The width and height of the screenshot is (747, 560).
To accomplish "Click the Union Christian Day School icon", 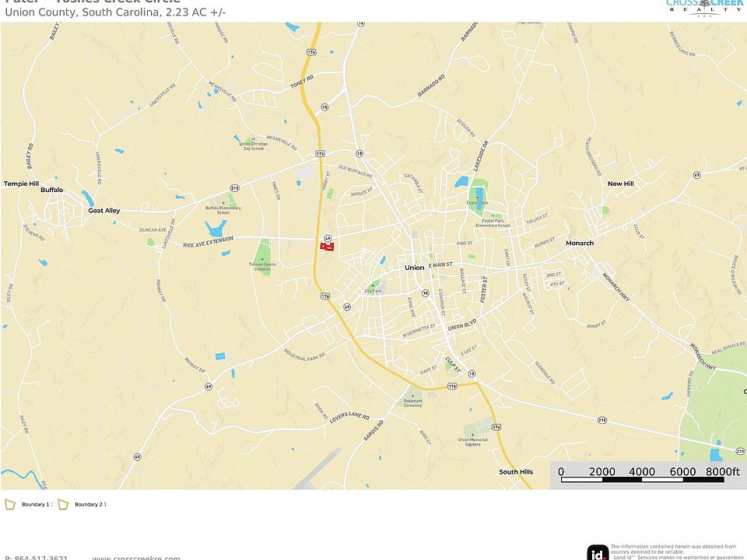I will (x=239, y=139).
